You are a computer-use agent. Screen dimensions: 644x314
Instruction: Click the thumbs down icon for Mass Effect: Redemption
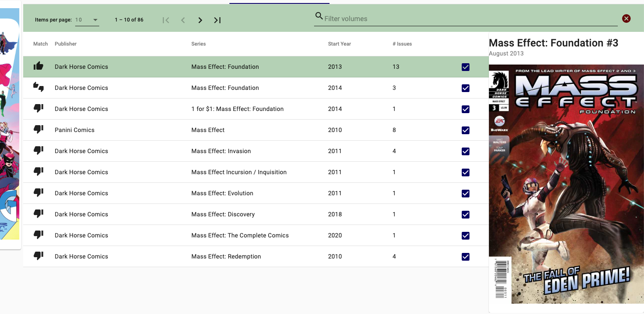[38, 256]
